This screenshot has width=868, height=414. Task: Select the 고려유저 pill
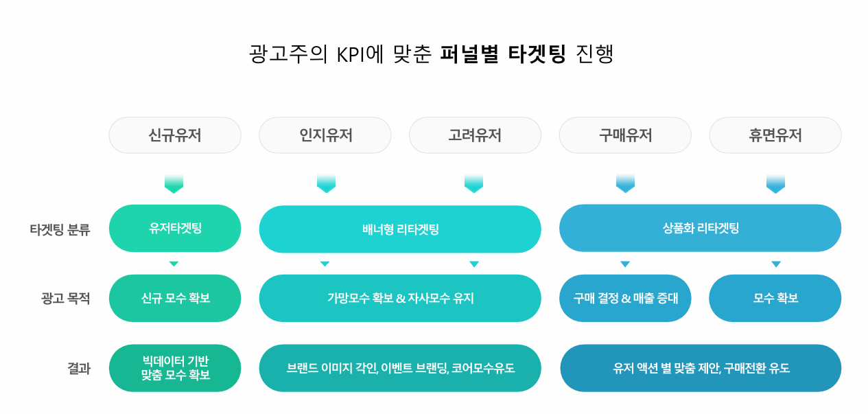click(476, 135)
